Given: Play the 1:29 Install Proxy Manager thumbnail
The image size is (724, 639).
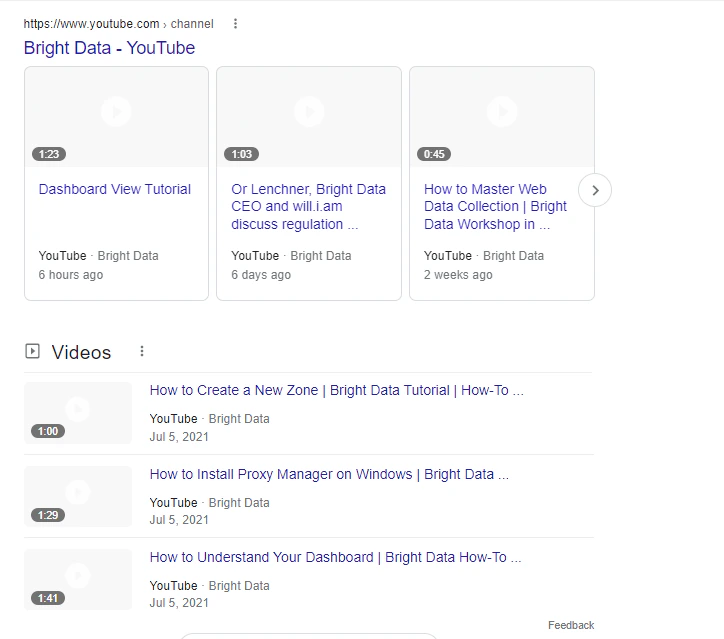Looking at the screenshot, I should [78, 496].
